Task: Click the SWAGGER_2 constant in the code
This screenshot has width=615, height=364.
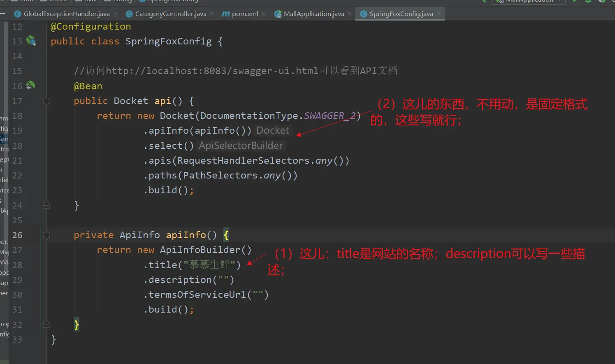Action: (x=330, y=116)
